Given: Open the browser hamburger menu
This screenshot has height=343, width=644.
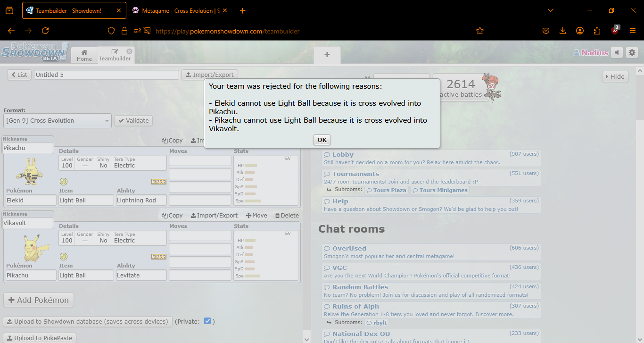Looking at the screenshot, I should pos(633,31).
